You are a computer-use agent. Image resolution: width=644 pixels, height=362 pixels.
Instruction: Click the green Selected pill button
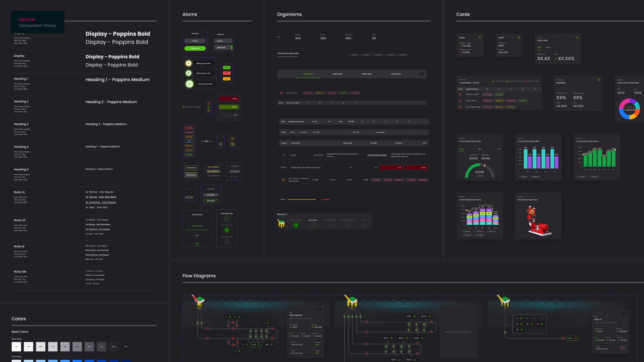pyautogui.click(x=195, y=48)
